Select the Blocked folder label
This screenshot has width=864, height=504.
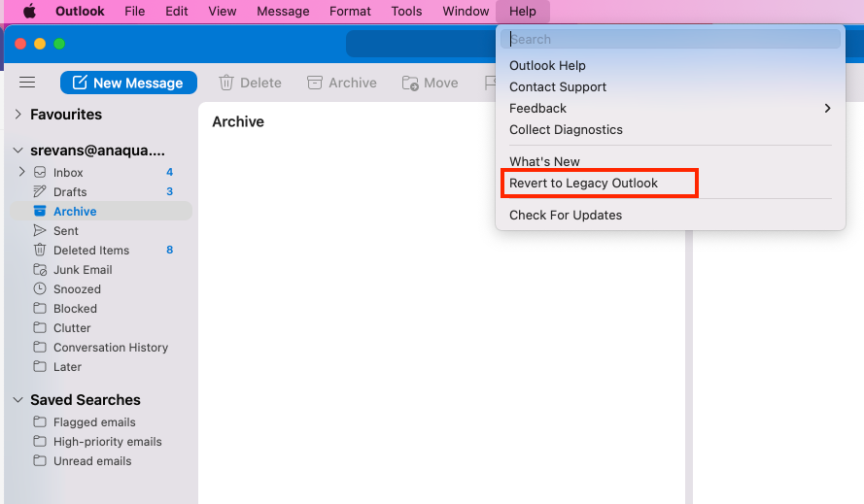pos(75,309)
